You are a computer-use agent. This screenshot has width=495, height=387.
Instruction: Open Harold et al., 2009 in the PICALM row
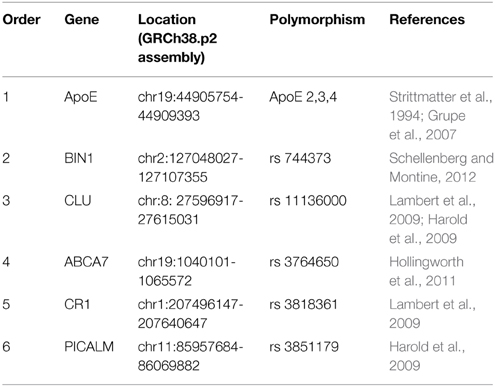427,356
